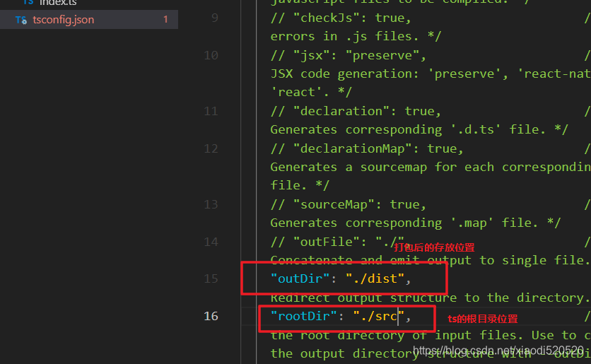Click the "'react'. */" comment line
The image size is (591, 364).
click(x=311, y=92)
